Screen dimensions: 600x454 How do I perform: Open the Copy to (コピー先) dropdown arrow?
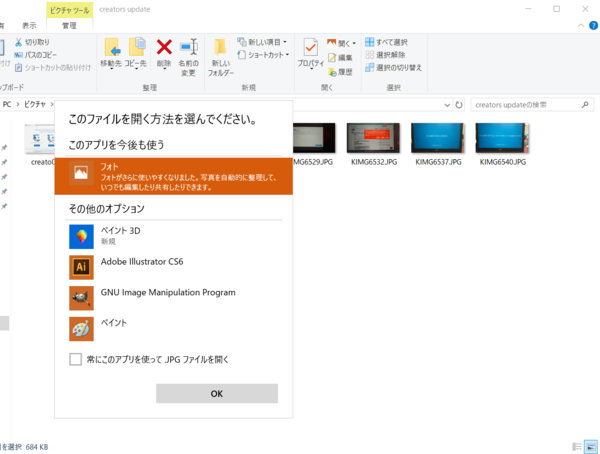point(136,70)
